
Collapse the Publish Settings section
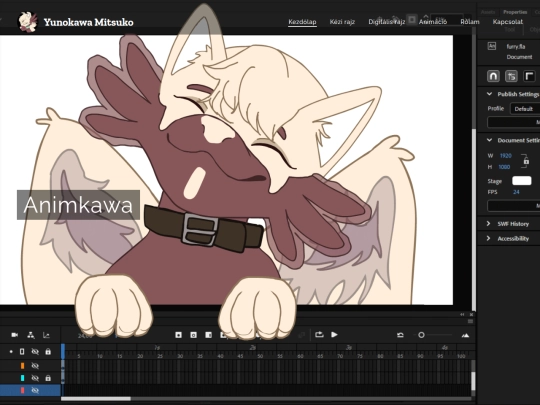point(489,94)
